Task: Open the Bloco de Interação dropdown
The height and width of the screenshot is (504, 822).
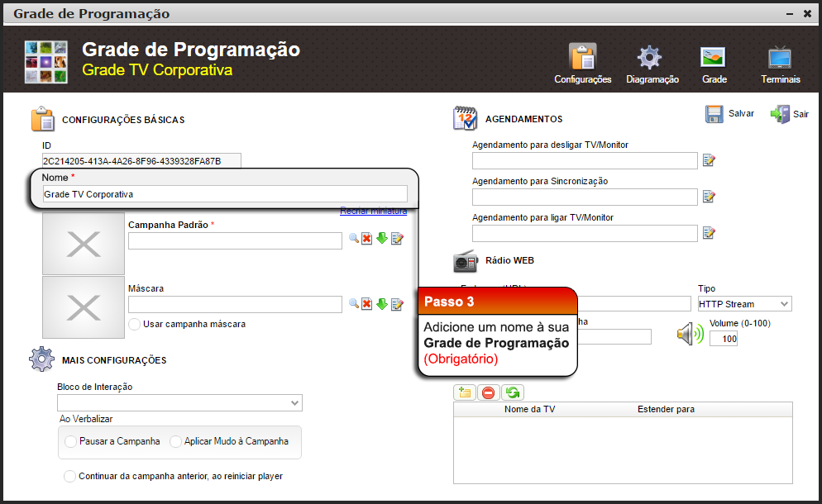Action: click(x=293, y=402)
